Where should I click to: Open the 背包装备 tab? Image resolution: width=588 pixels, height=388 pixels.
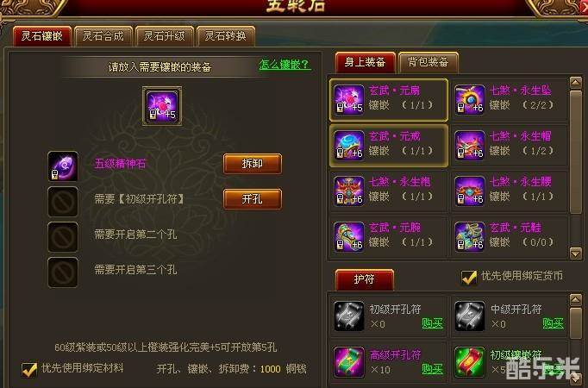428,62
